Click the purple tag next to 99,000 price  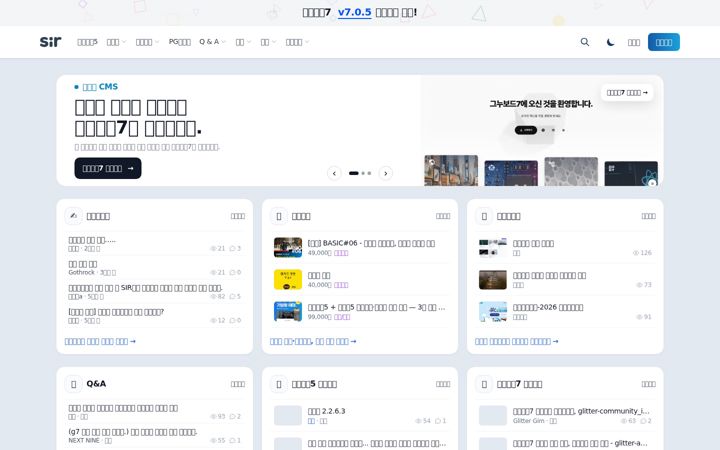click(x=342, y=317)
